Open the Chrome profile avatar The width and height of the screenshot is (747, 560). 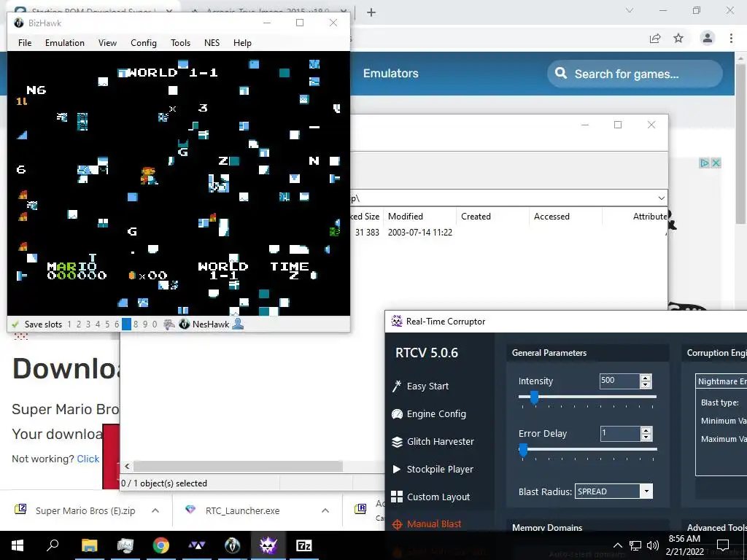click(708, 38)
